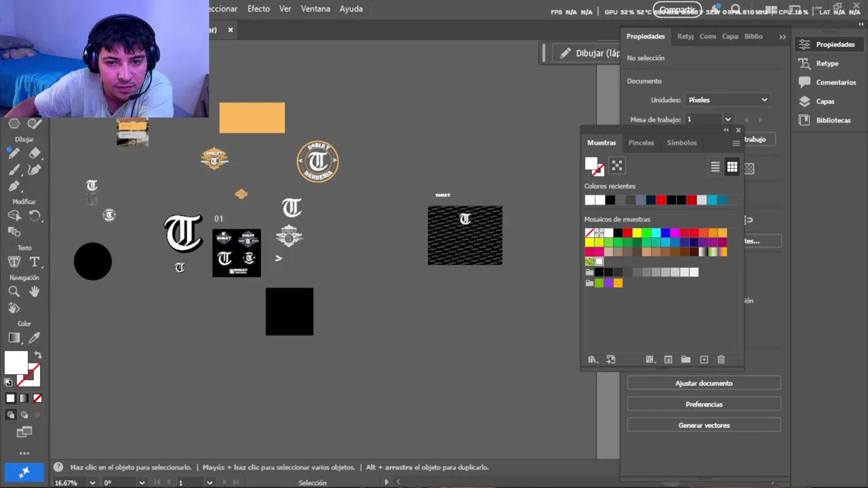The width and height of the screenshot is (868, 488).
Task: Select the Zoom magnifier tool
Action: [14, 291]
